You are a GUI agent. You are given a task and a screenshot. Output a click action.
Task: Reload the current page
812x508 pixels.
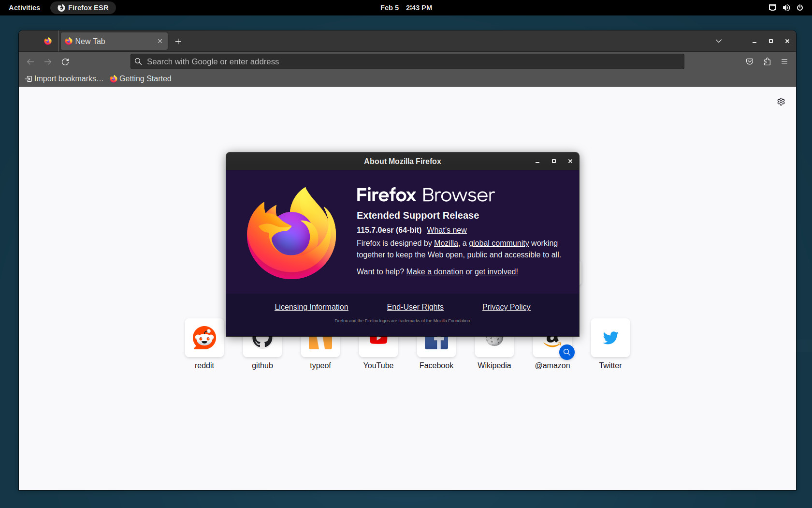(x=65, y=61)
